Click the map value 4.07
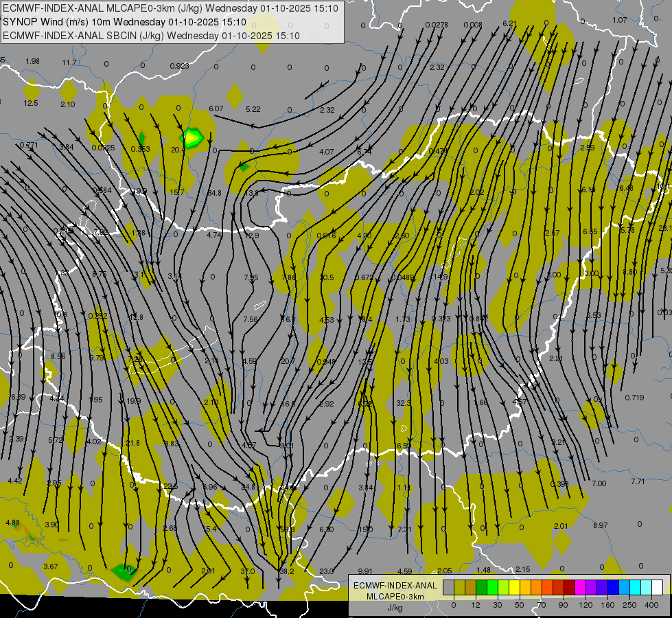This screenshot has height=618, width=672. (x=327, y=152)
